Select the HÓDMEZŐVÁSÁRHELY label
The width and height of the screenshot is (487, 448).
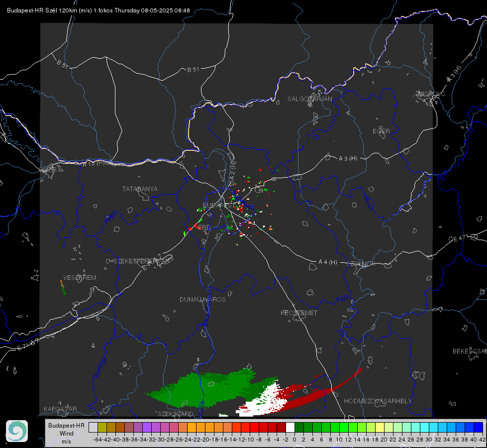pos(378,401)
